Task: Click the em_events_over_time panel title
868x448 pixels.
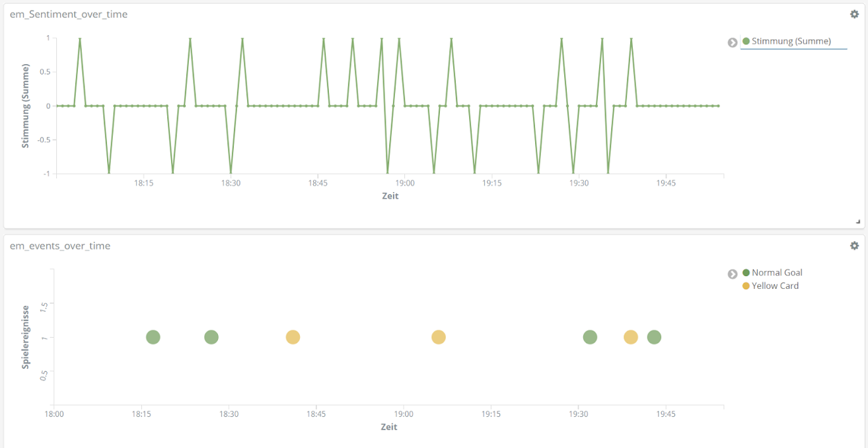Action: tap(60, 245)
